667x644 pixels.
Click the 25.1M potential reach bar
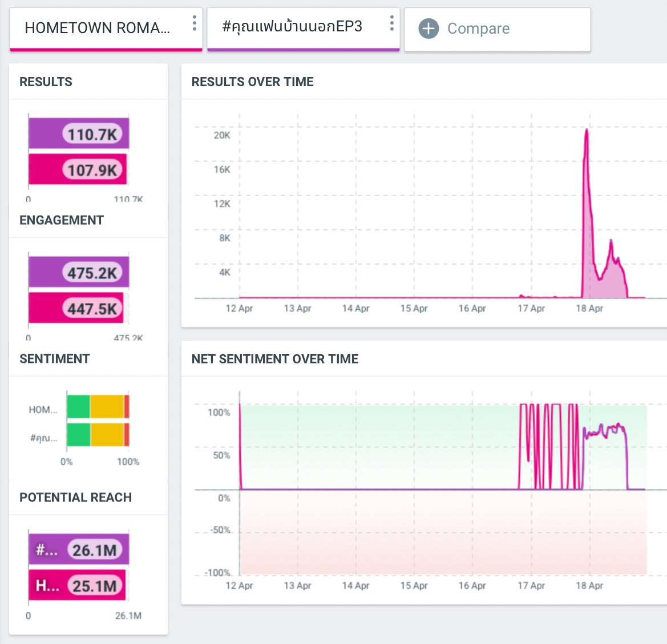pyautogui.click(x=77, y=585)
